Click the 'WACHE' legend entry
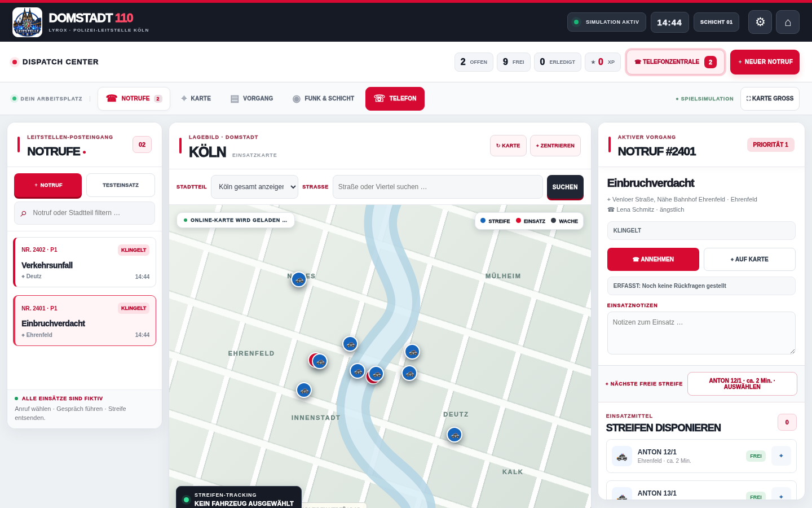Viewport: 812px width, 508px height. pyautogui.click(x=564, y=221)
